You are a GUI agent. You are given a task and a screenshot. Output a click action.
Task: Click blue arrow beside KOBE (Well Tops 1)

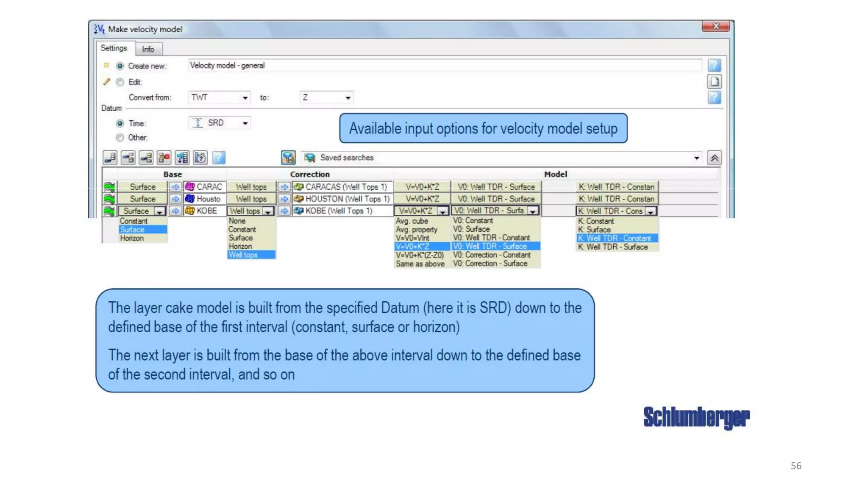[x=284, y=211]
